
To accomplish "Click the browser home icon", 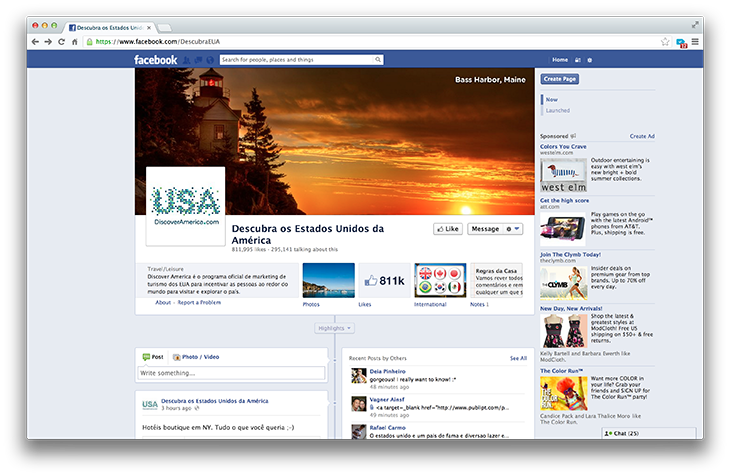I will 74,42.
